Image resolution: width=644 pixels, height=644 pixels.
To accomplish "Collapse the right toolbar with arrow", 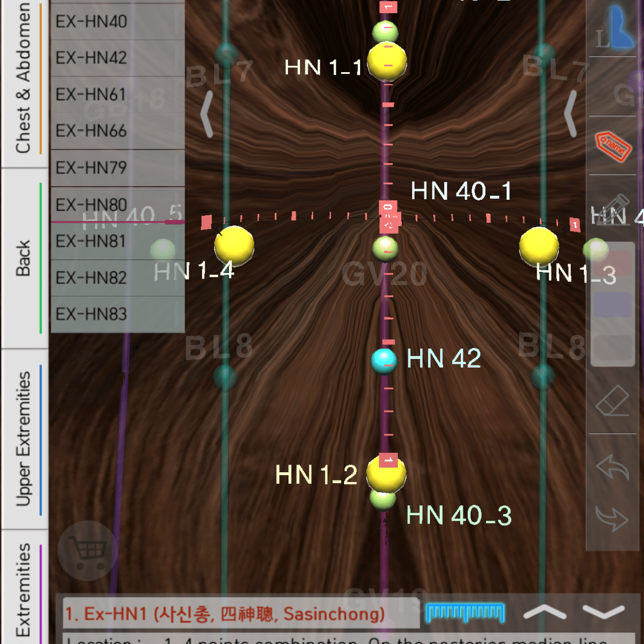I will [x=570, y=114].
